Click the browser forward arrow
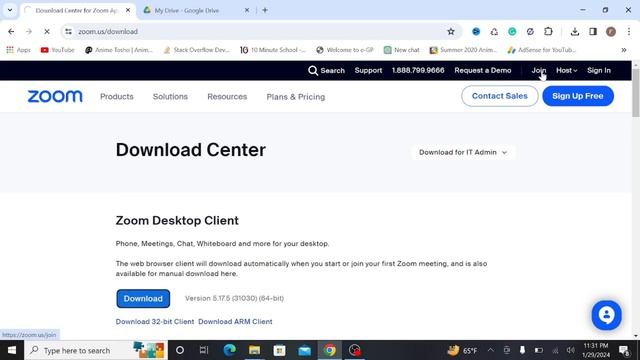 [x=29, y=31]
